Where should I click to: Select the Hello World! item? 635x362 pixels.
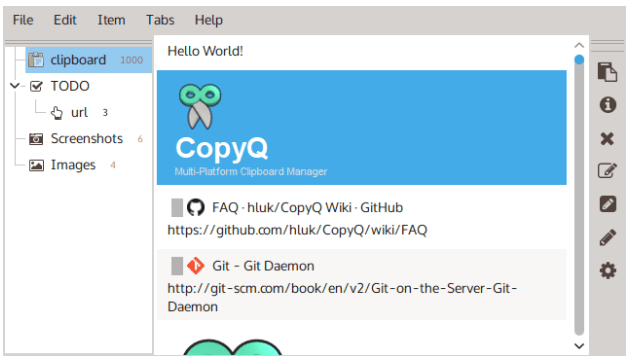362,52
